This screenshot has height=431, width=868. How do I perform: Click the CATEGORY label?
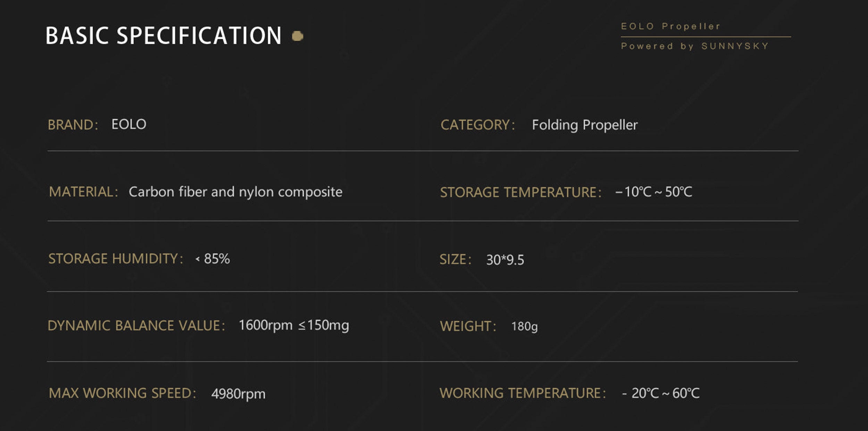click(x=477, y=125)
